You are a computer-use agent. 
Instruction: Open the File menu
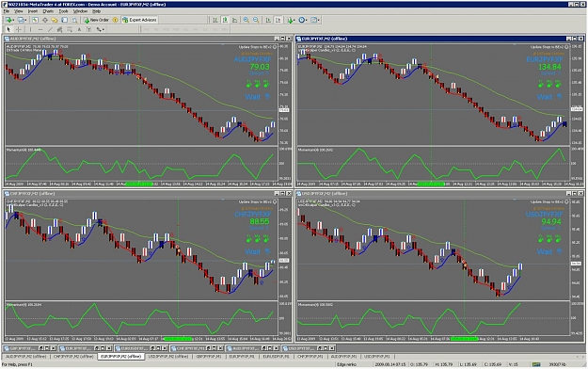(7, 11)
